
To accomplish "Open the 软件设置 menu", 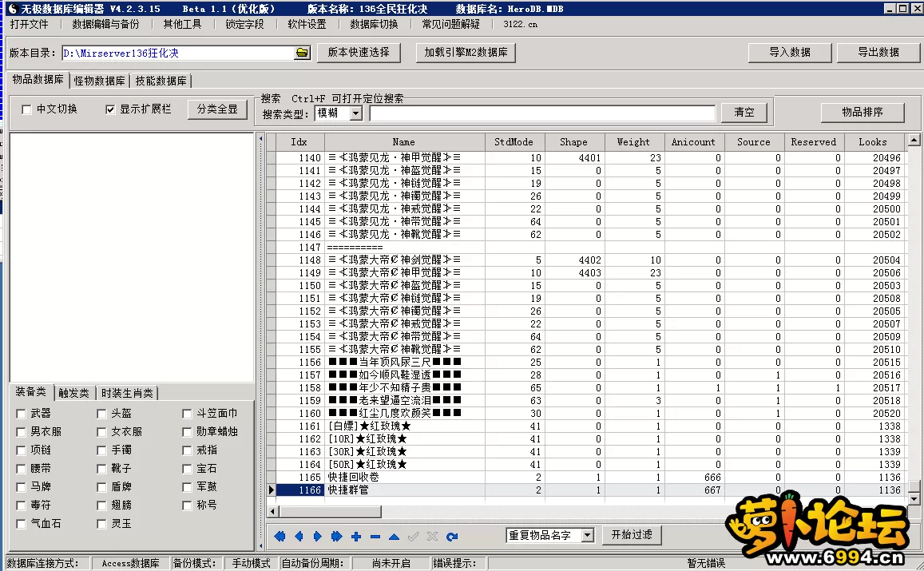I will tap(307, 24).
